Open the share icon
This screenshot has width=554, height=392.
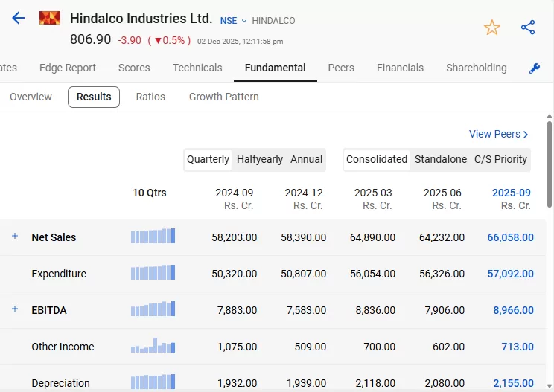(528, 28)
